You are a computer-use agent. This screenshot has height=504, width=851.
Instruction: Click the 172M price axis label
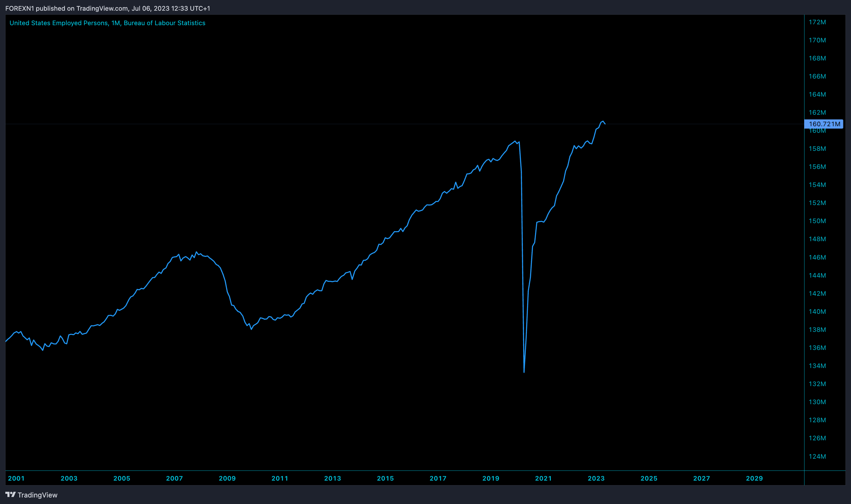818,22
